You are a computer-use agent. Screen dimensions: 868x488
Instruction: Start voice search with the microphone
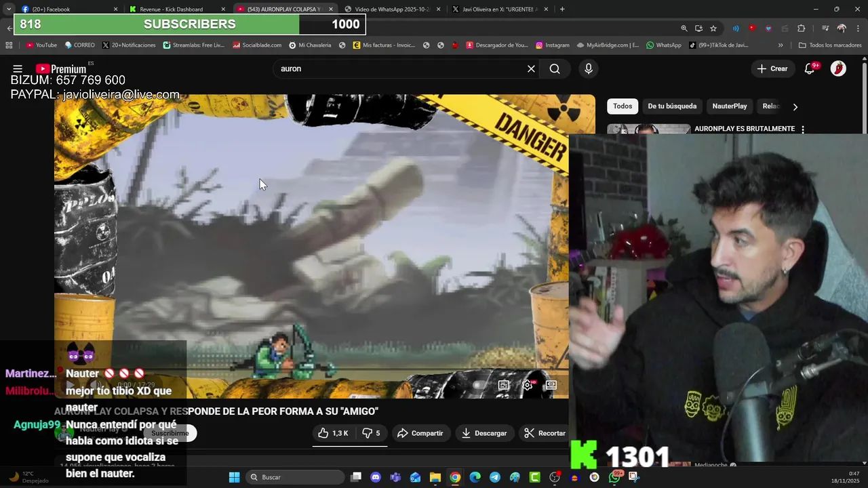click(x=588, y=68)
